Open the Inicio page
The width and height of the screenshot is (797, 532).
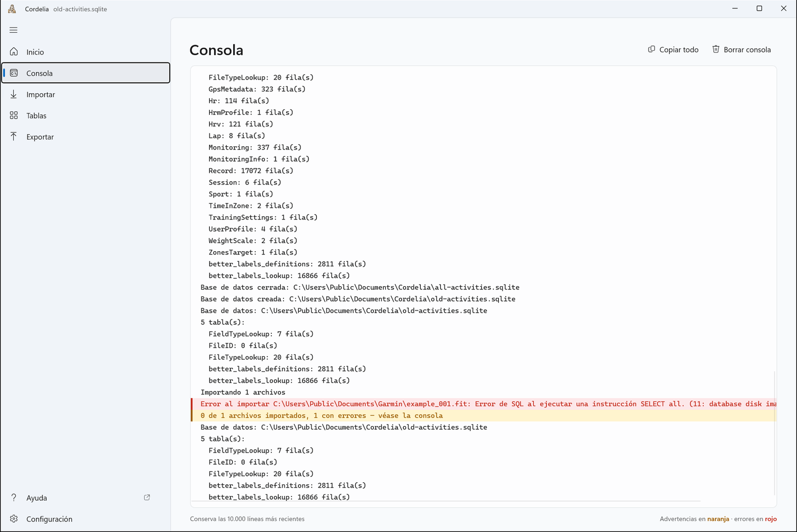(x=86, y=52)
